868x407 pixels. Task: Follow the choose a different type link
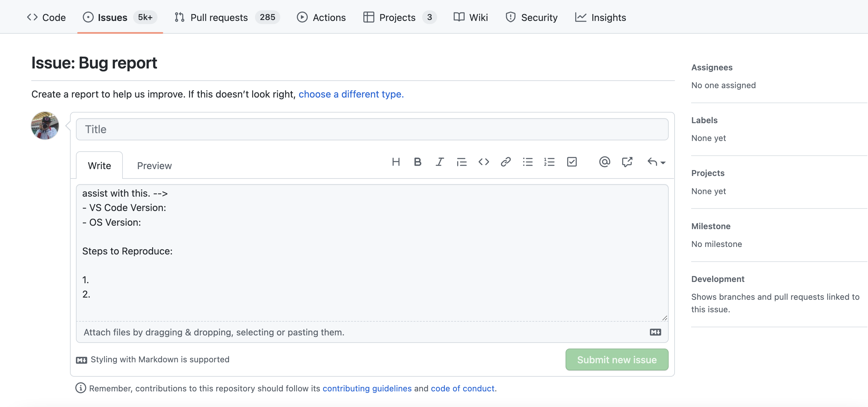point(351,94)
